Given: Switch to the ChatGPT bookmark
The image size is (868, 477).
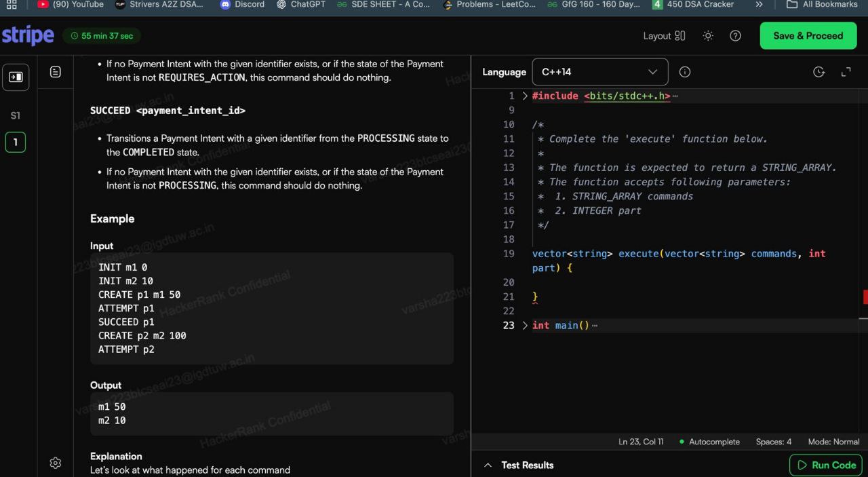Looking at the screenshot, I should [301, 4].
